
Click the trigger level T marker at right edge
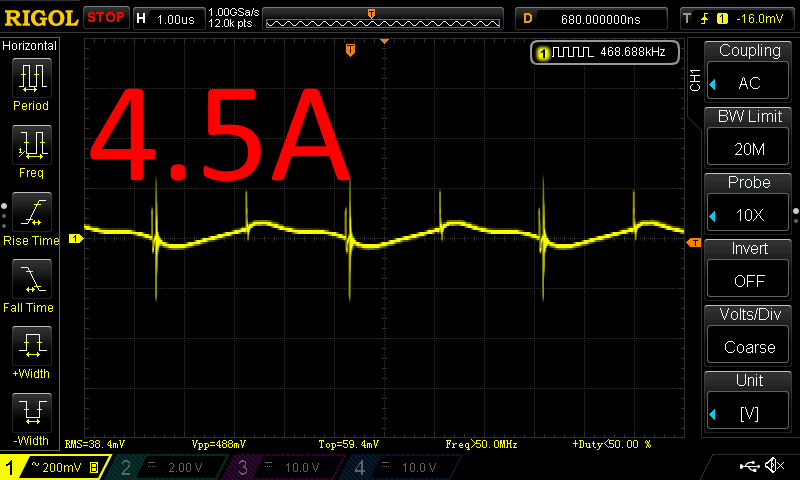694,243
